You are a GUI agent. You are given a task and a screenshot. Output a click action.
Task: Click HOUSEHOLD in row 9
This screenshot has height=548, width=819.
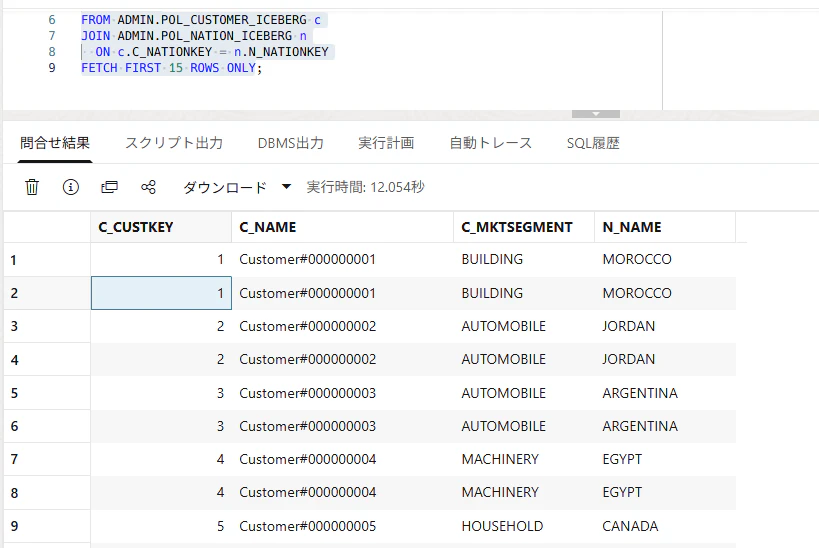(x=502, y=526)
